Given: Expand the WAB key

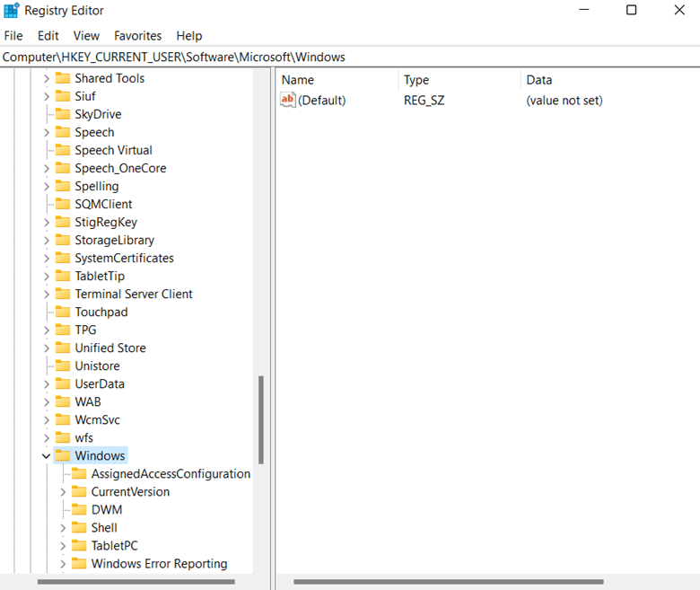Looking at the screenshot, I should coord(47,402).
